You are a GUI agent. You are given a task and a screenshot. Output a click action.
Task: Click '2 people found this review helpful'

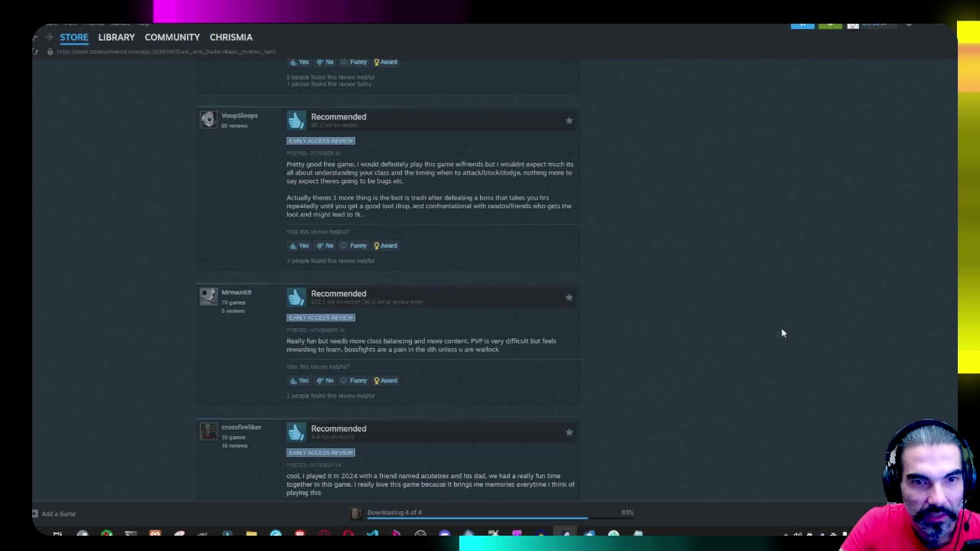click(331, 396)
